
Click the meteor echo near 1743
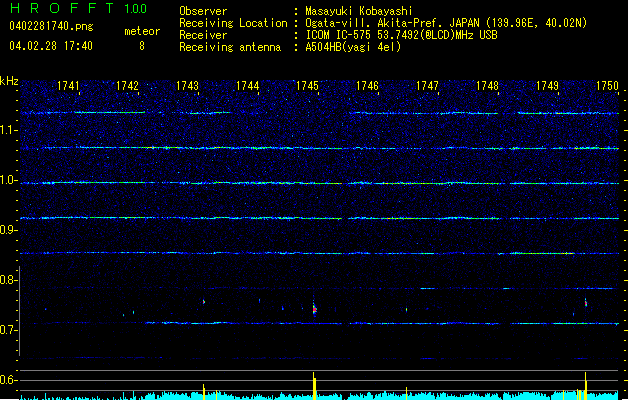[204, 301]
